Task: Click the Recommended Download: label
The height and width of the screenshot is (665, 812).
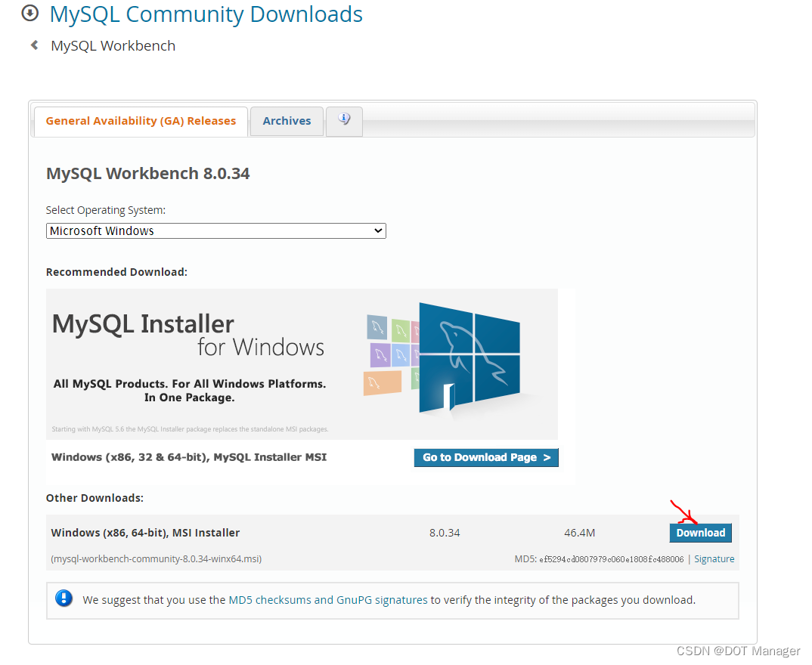Action: click(116, 272)
